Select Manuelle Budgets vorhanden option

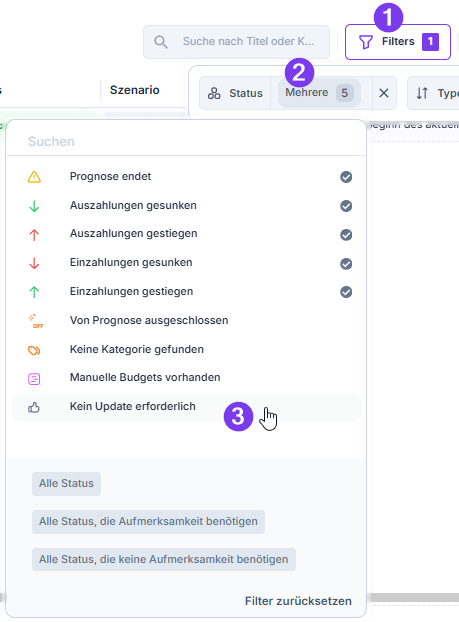pos(186,378)
